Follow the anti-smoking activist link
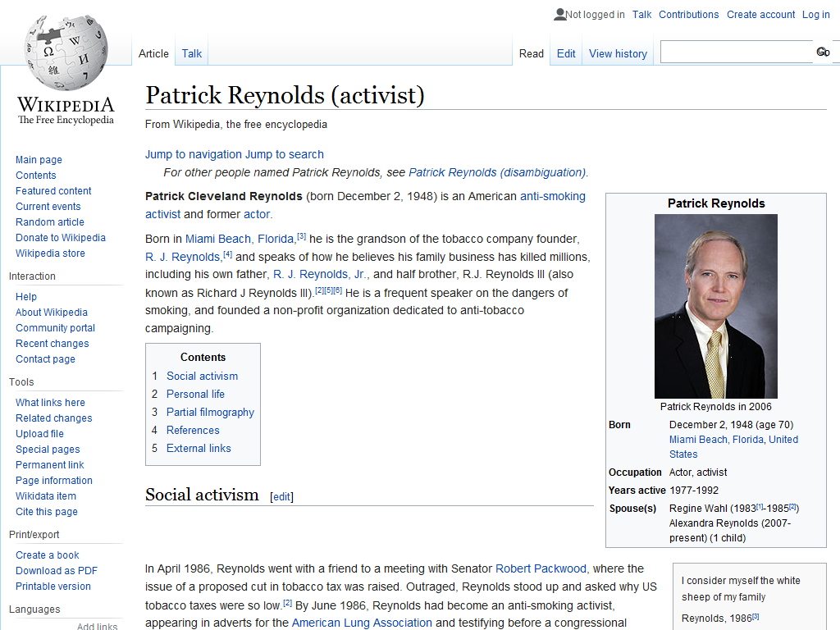 tap(553, 196)
